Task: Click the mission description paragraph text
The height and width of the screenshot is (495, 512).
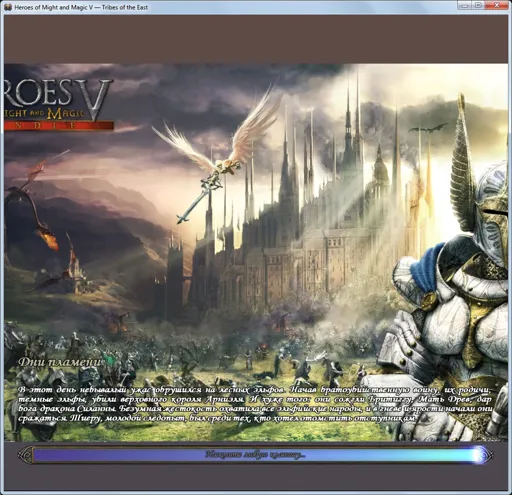Action: pyautogui.click(x=255, y=404)
